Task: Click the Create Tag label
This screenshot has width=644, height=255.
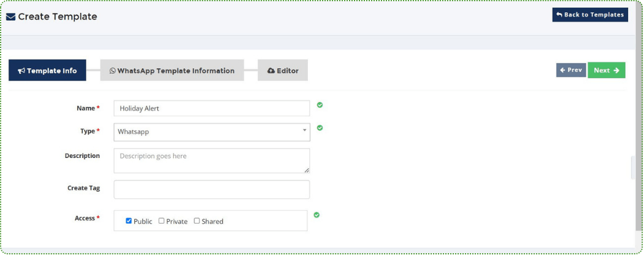Action: tap(84, 188)
